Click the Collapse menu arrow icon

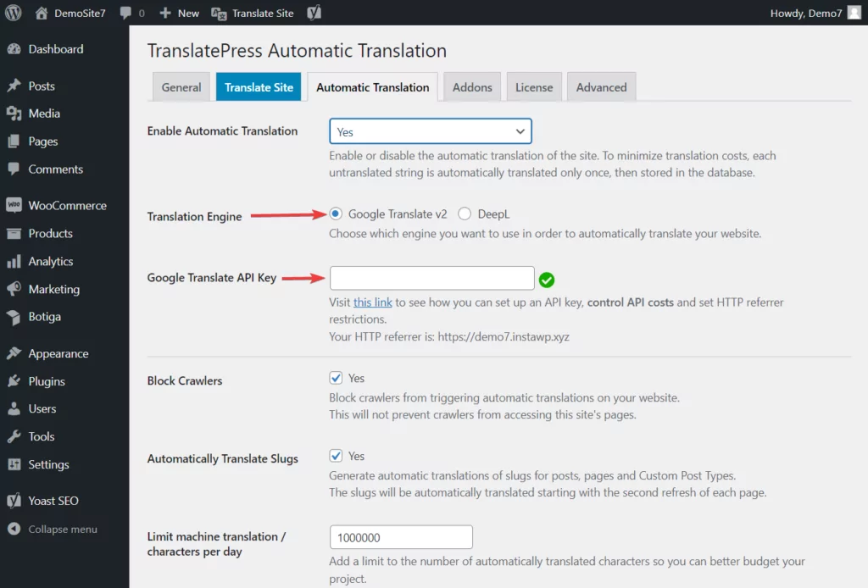pyautogui.click(x=14, y=529)
